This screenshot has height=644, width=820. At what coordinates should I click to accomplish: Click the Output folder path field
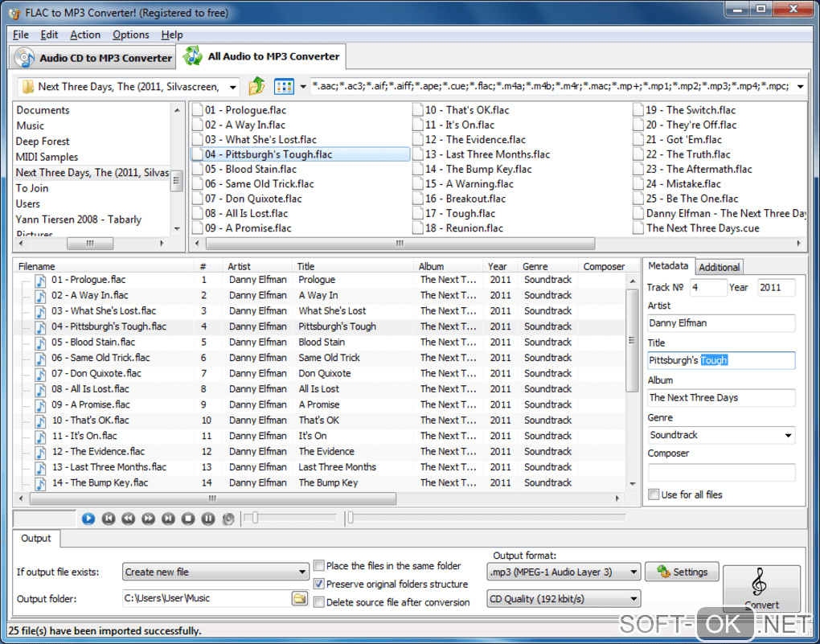tap(207, 598)
